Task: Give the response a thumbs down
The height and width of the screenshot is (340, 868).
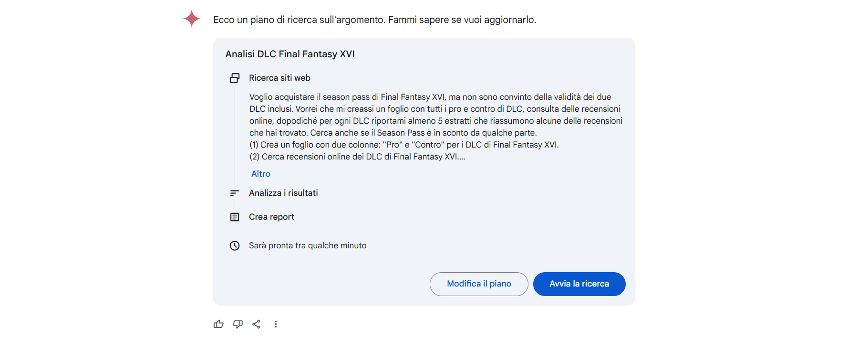Action: click(238, 324)
